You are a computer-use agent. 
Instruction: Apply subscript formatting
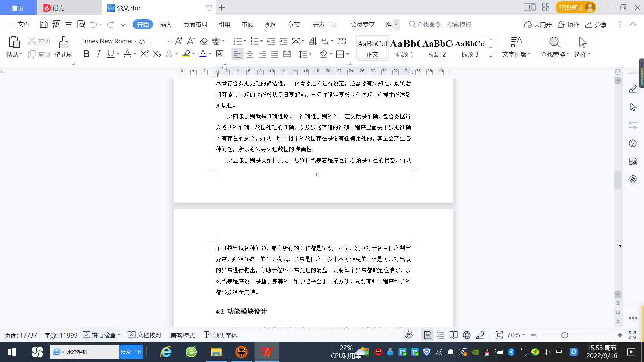coord(157,54)
